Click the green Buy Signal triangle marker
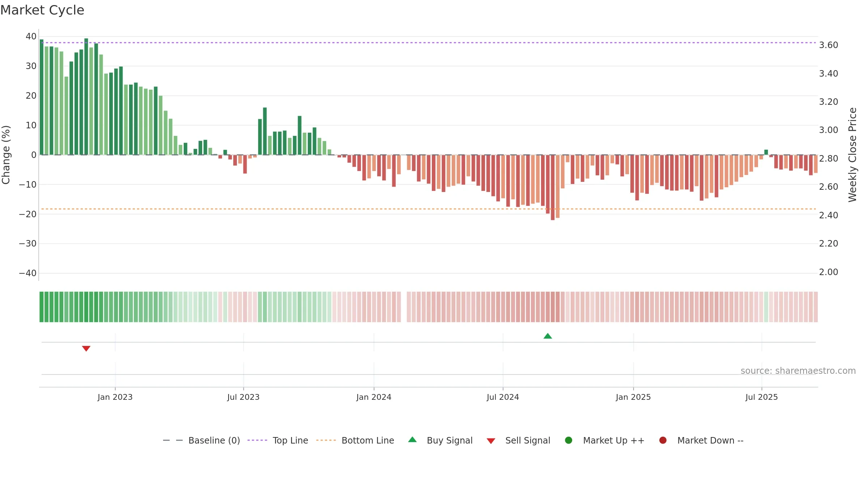This screenshot has height=488, width=868. (548, 336)
